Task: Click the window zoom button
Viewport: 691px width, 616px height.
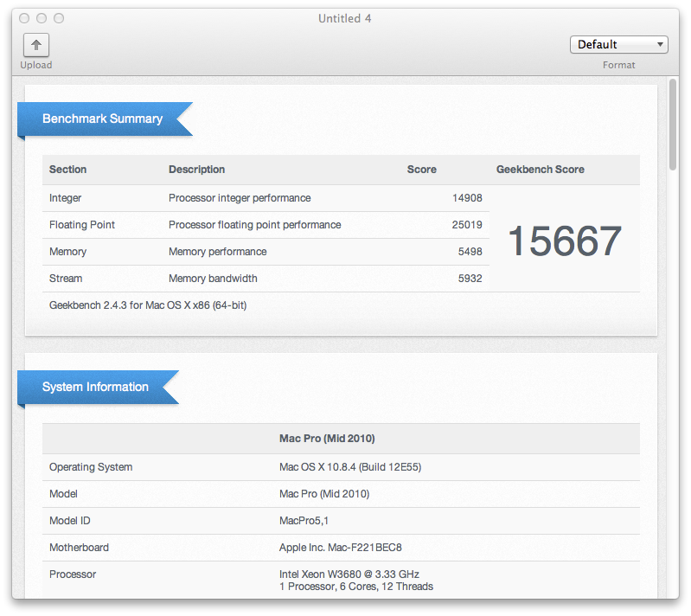Action: tap(59, 18)
